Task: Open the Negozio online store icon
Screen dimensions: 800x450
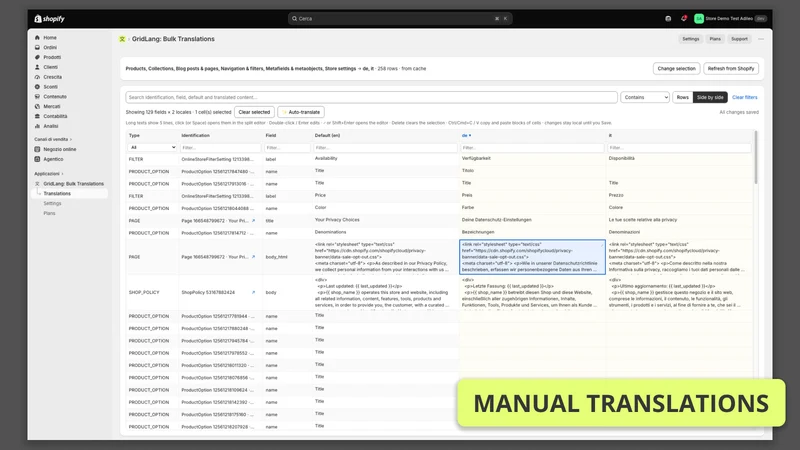Action: (x=37, y=149)
